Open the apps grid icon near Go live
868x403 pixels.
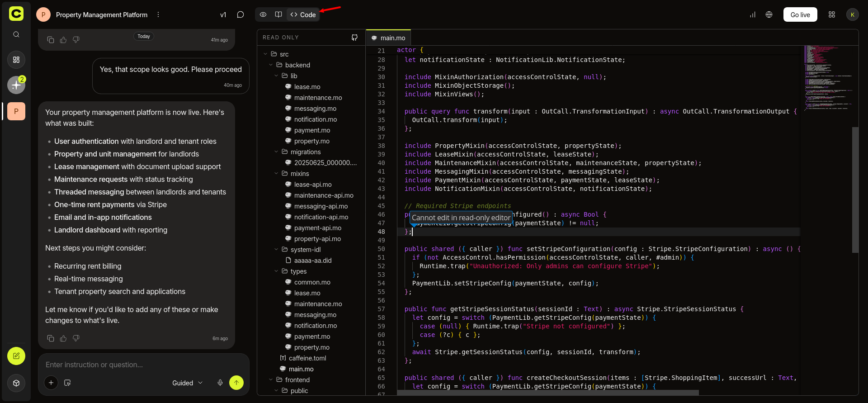coord(832,14)
